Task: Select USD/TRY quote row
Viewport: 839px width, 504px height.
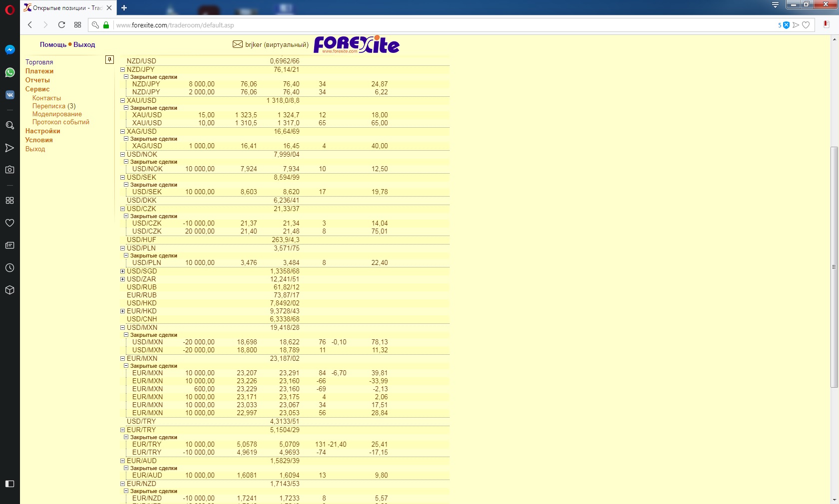Action: tap(285, 421)
